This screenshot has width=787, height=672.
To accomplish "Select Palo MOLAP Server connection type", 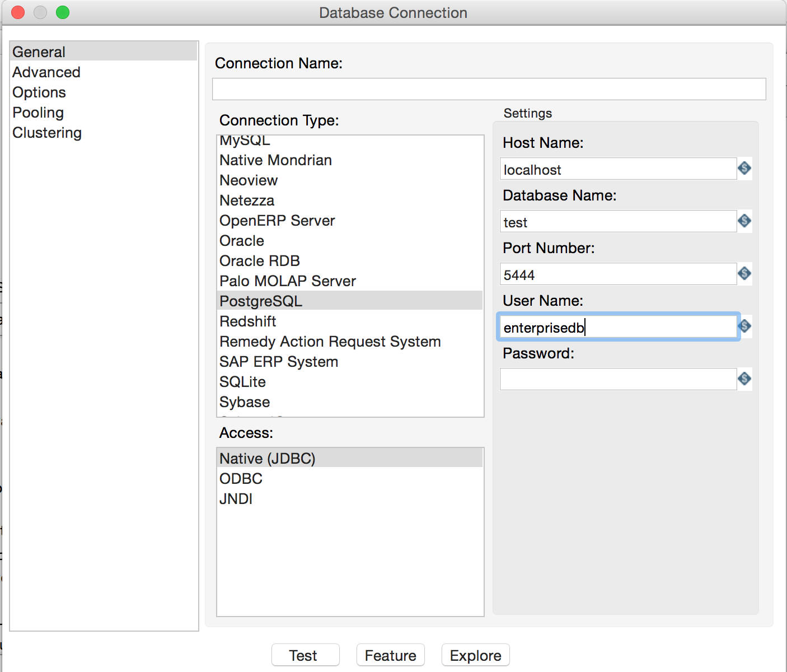I will [350, 281].
